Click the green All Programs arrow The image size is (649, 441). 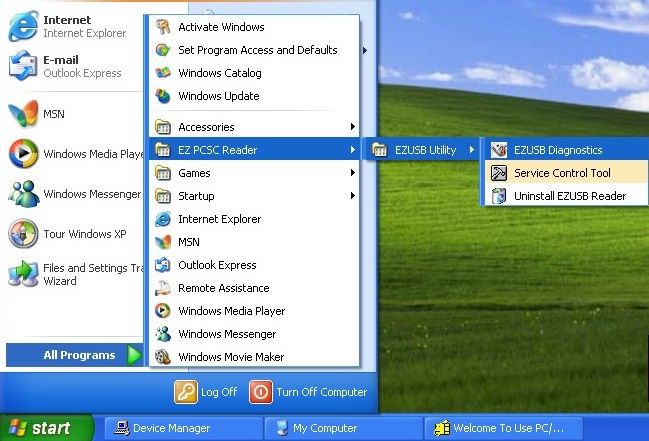point(135,355)
